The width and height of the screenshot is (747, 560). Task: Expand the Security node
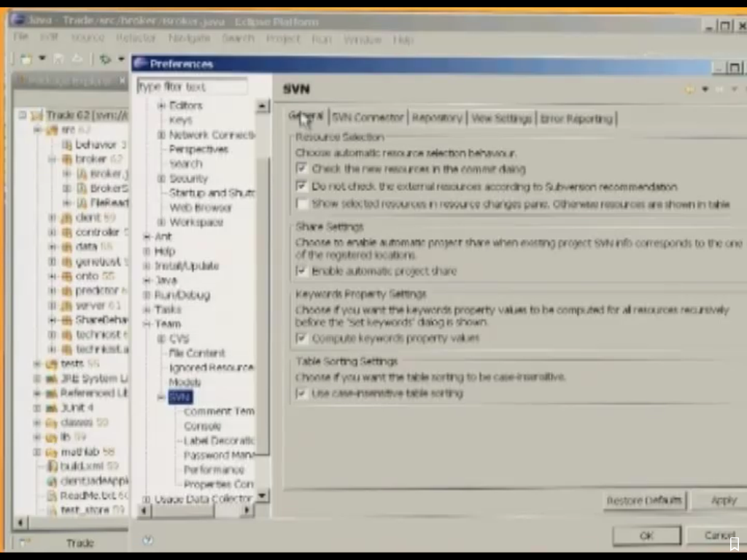click(x=161, y=179)
